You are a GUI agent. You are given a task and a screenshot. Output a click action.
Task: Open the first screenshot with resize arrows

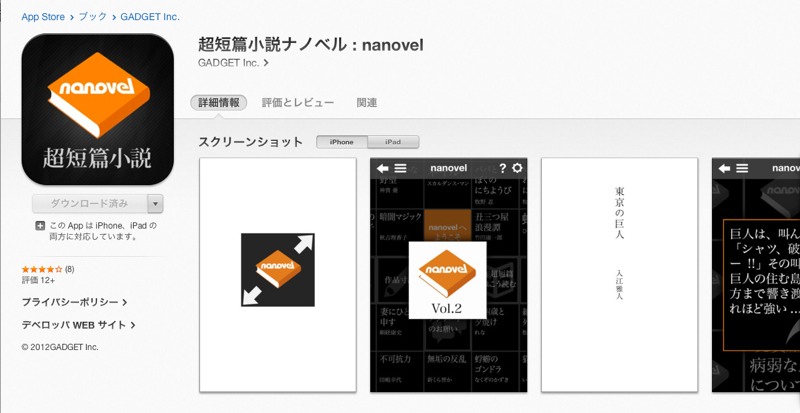[x=278, y=275]
